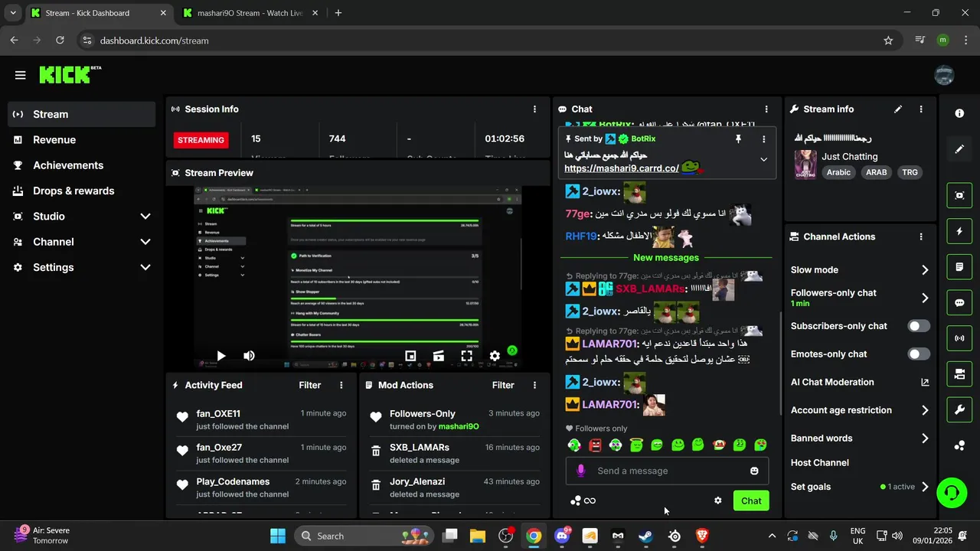Click the Arabic tag
980x551 pixels.
click(x=838, y=172)
